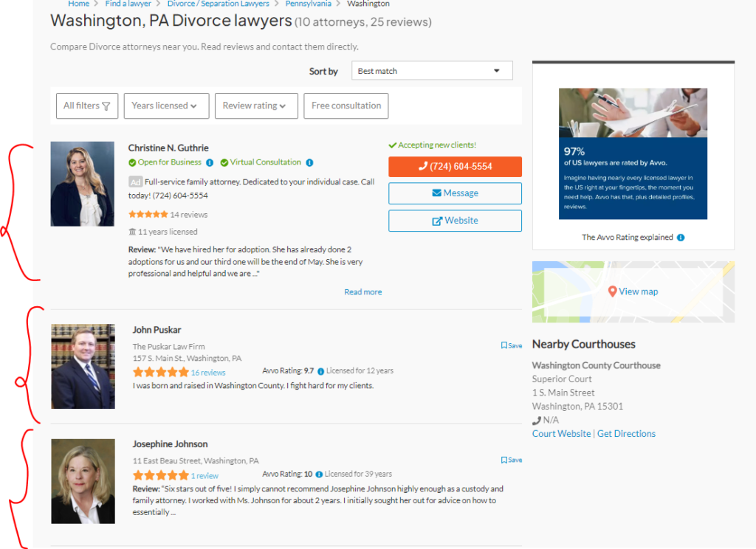Click the phone icon to call Christine Guthrie
Screen dimensions: 756x549
(423, 167)
